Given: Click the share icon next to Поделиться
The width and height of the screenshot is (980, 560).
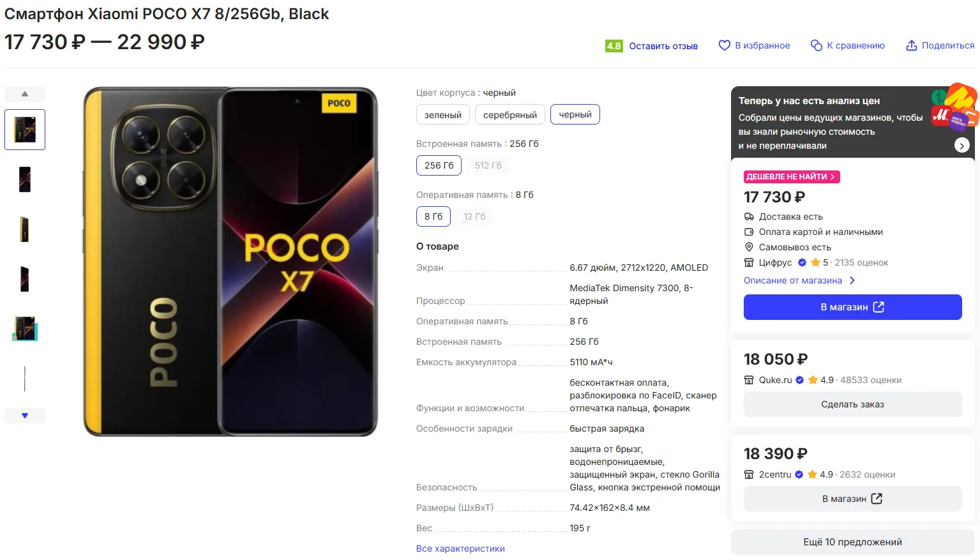Looking at the screenshot, I should pos(911,45).
